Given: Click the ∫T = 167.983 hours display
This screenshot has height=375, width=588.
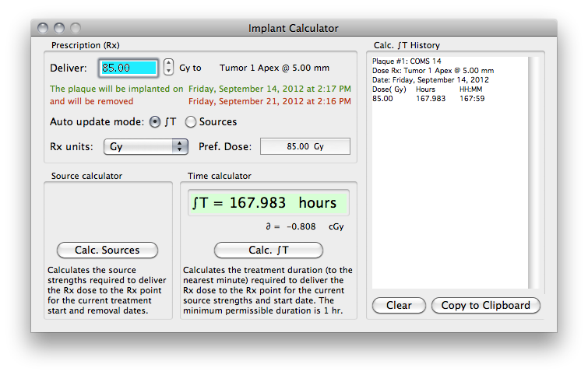Looking at the screenshot, I should [269, 203].
